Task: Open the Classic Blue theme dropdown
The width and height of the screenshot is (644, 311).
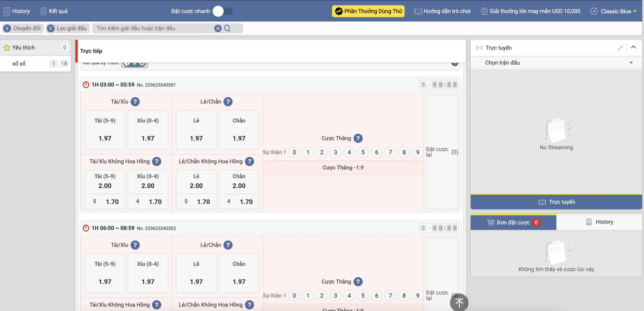Action: click(616, 11)
